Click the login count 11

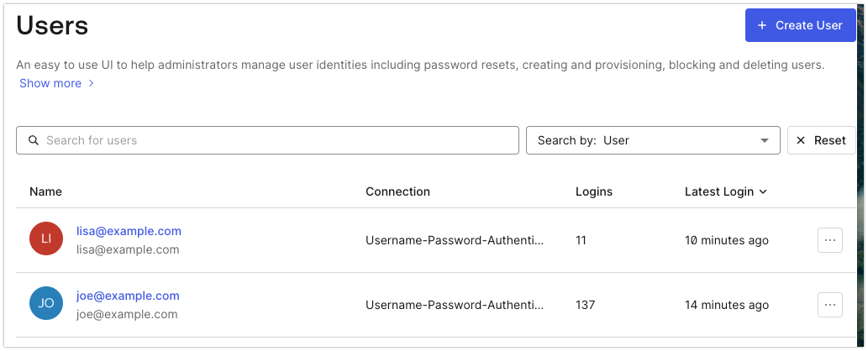click(581, 240)
